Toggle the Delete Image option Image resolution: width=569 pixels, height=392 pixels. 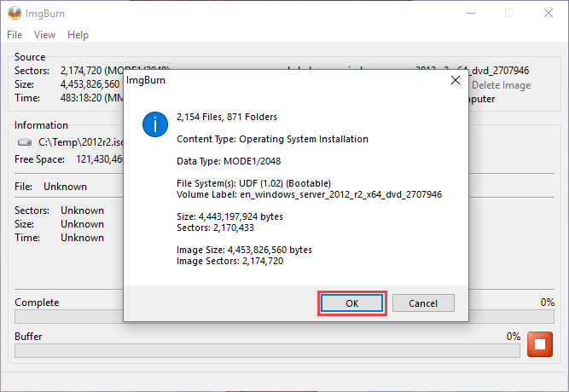click(x=501, y=85)
